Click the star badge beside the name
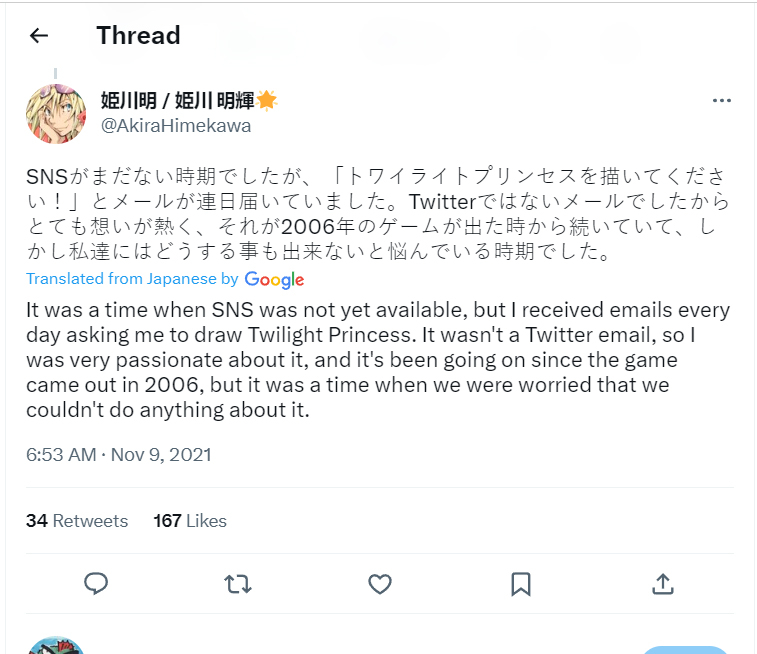The image size is (757, 654). coord(267,100)
